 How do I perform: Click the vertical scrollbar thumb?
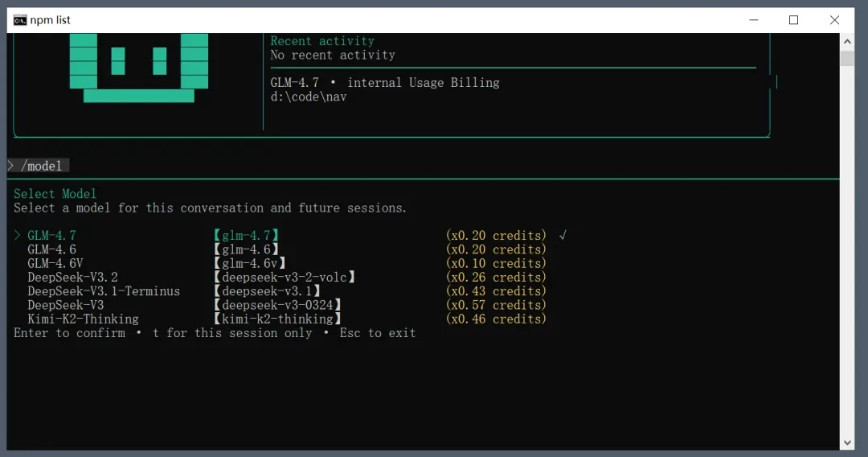[x=847, y=58]
